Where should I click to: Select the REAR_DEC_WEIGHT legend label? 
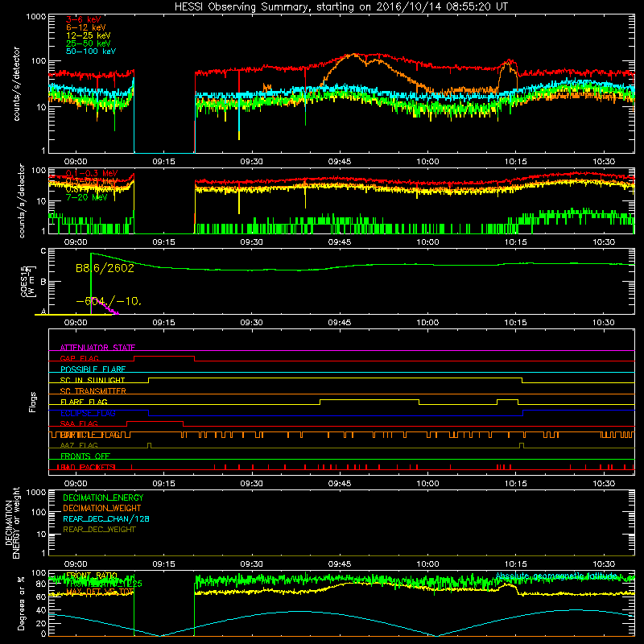click(99, 530)
